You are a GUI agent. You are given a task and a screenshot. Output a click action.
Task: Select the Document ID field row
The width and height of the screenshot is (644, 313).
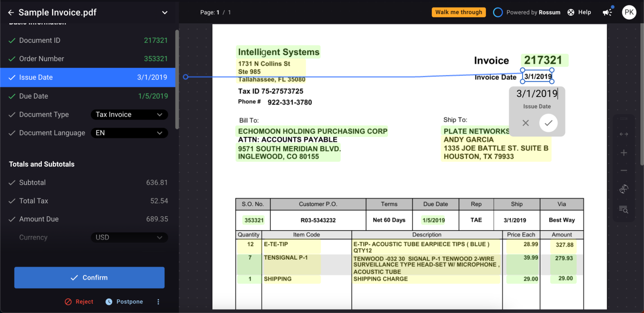click(88, 40)
